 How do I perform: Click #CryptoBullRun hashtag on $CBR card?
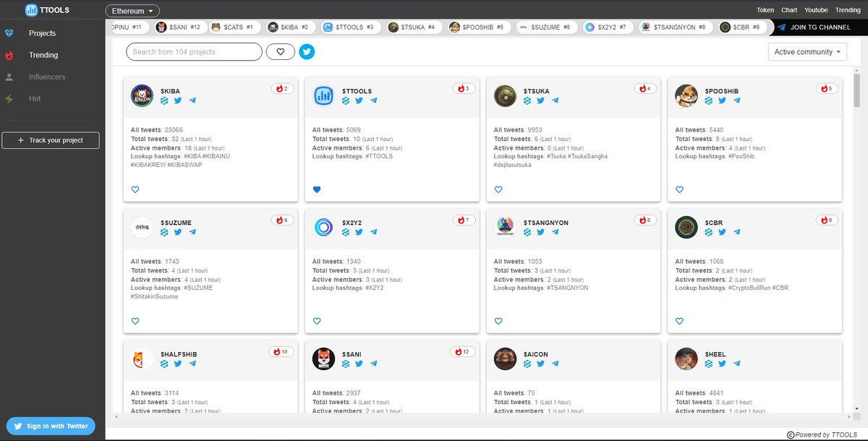coord(749,288)
